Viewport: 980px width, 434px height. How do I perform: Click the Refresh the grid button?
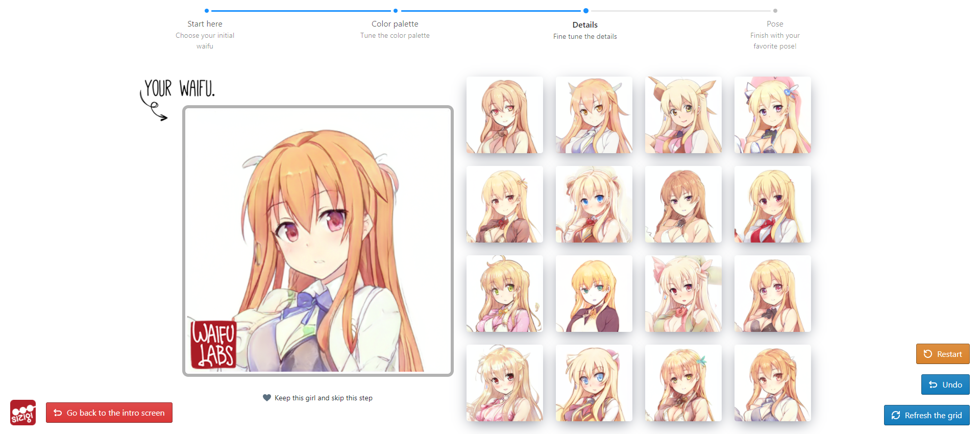click(x=927, y=415)
